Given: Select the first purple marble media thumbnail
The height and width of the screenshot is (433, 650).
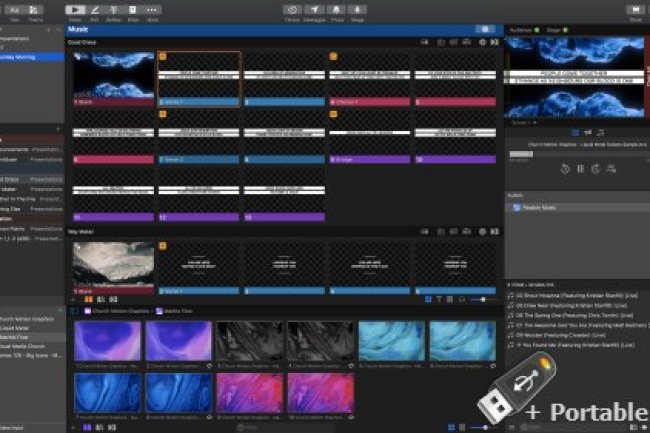Looking at the screenshot, I should point(107,341).
